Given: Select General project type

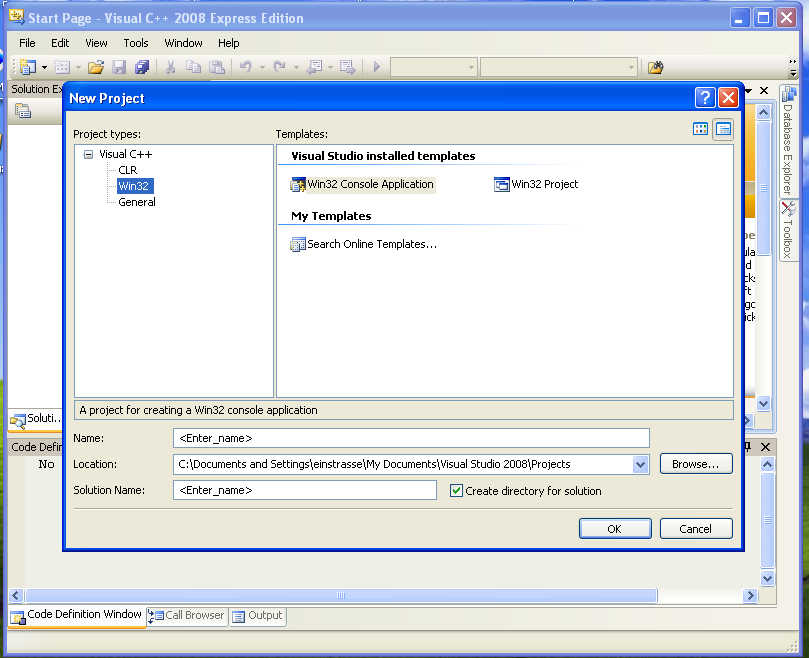Looking at the screenshot, I should click(x=137, y=202).
